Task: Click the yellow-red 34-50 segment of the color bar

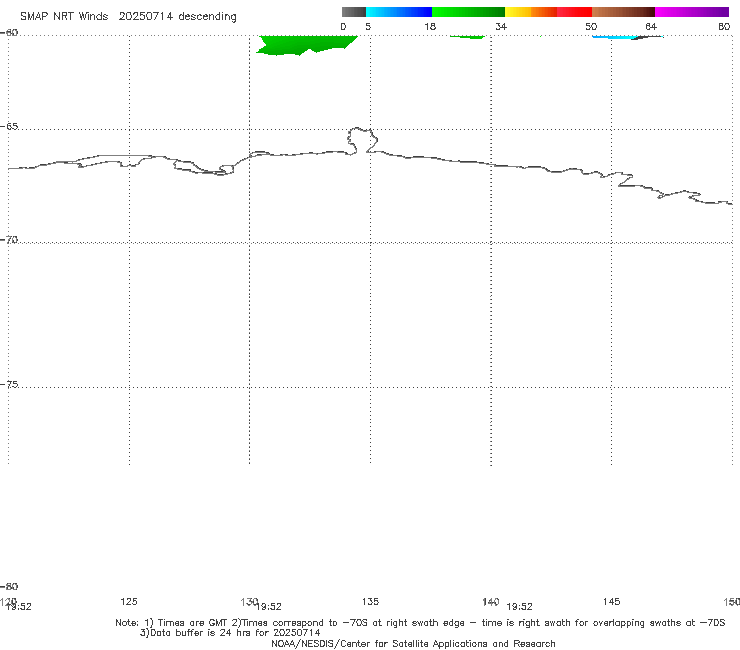Action: (x=548, y=12)
